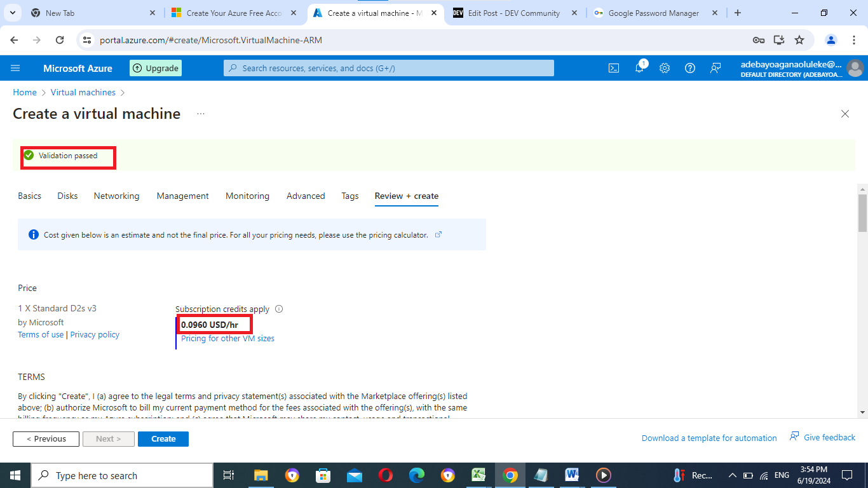Open Excel from the taskbar
The image size is (868, 488).
(478, 475)
